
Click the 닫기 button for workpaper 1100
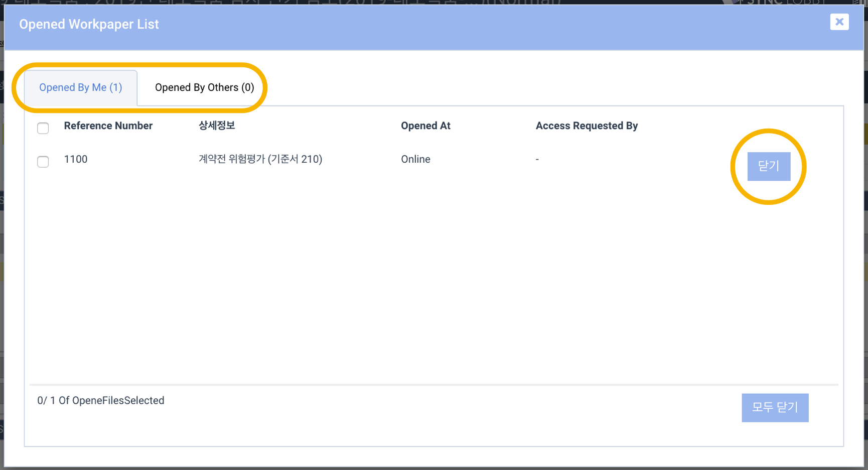coord(769,166)
